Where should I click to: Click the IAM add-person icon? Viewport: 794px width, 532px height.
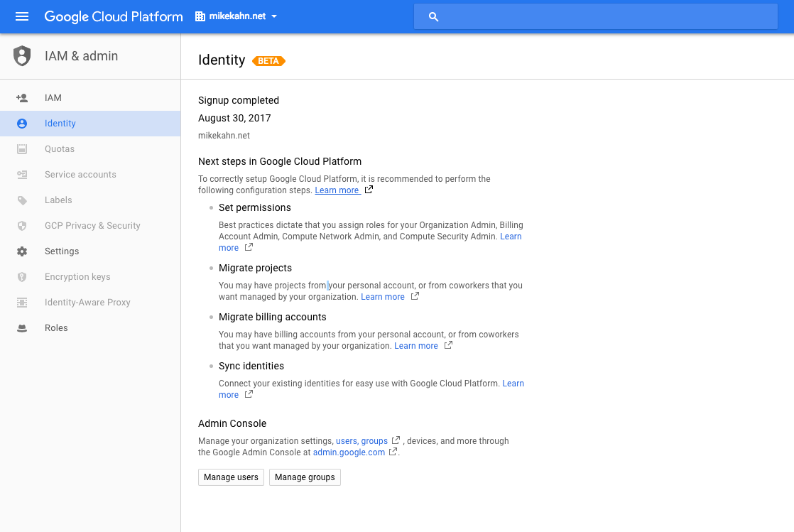click(22, 98)
